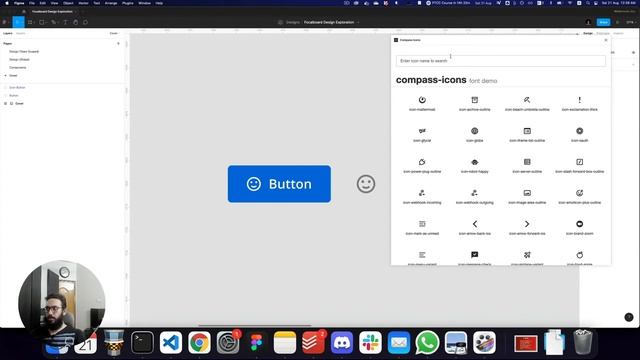
Task: Pick the icon-arrow-back-ios chevron
Action: [x=474, y=224]
